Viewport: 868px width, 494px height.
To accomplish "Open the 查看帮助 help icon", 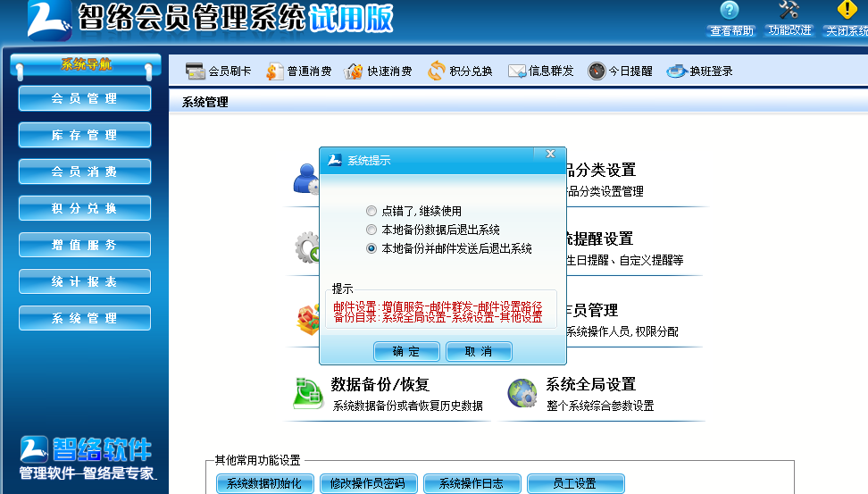I will coord(729,10).
